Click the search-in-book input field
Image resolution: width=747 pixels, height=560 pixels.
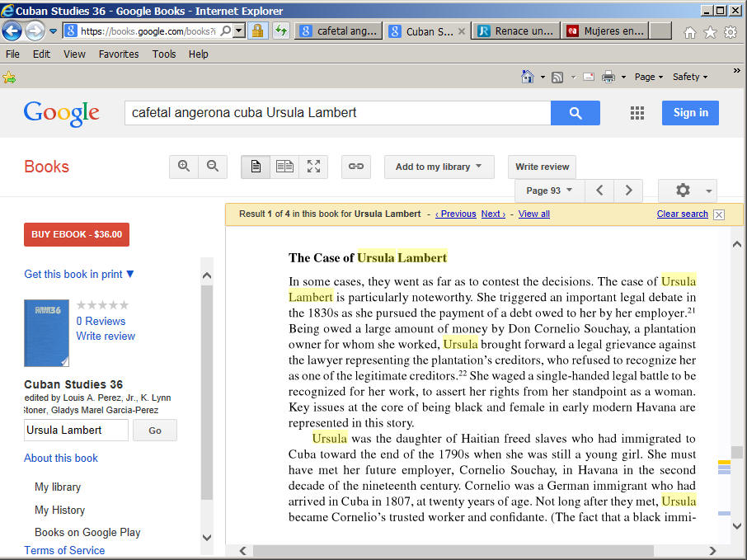pyautogui.click(x=76, y=431)
